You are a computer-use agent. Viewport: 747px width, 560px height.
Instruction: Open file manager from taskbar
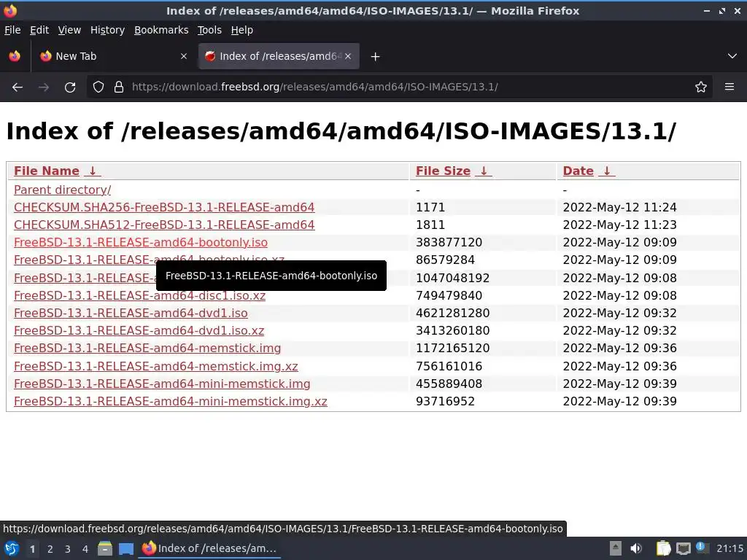click(105, 549)
